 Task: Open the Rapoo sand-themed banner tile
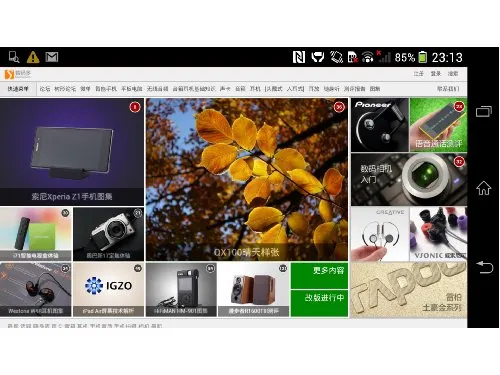click(409, 289)
